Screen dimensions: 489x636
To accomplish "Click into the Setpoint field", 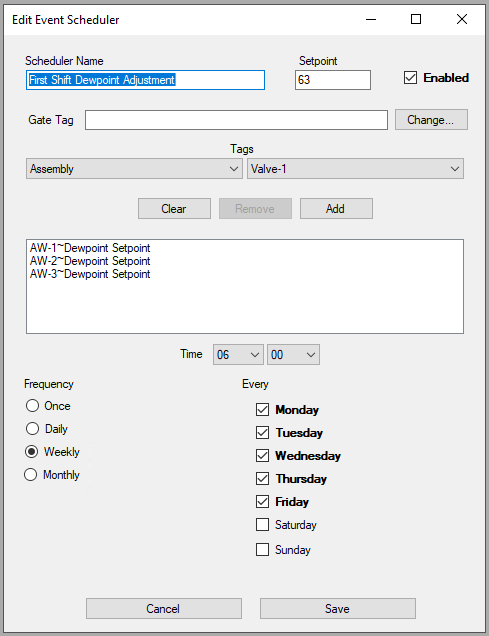I will click(x=332, y=80).
